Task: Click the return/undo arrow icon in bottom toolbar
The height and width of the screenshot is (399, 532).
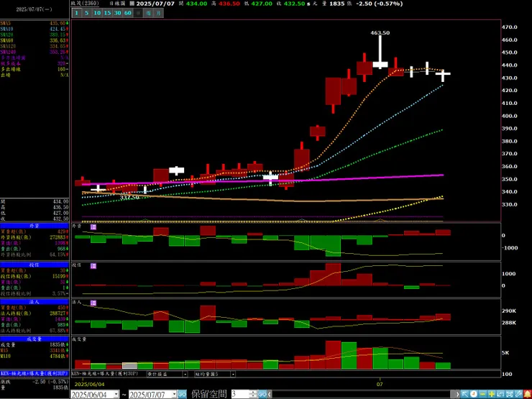Action: coord(500,394)
